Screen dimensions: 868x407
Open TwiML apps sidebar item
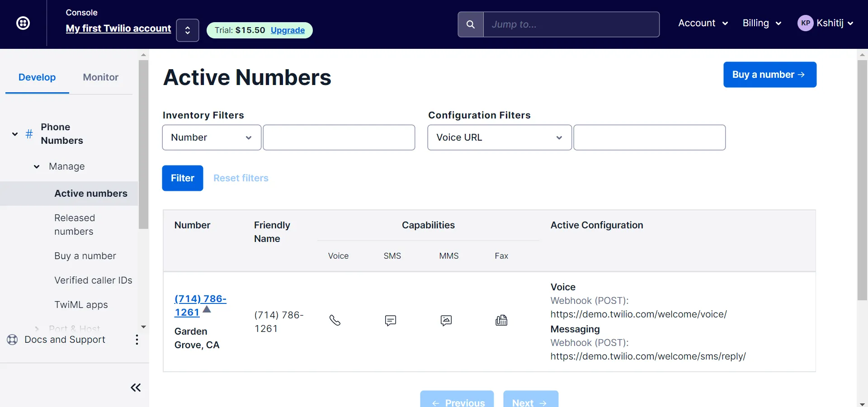pos(81,305)
